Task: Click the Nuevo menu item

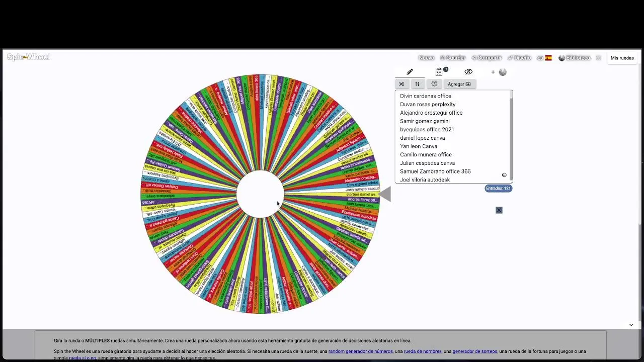Action: coord(426,58)
